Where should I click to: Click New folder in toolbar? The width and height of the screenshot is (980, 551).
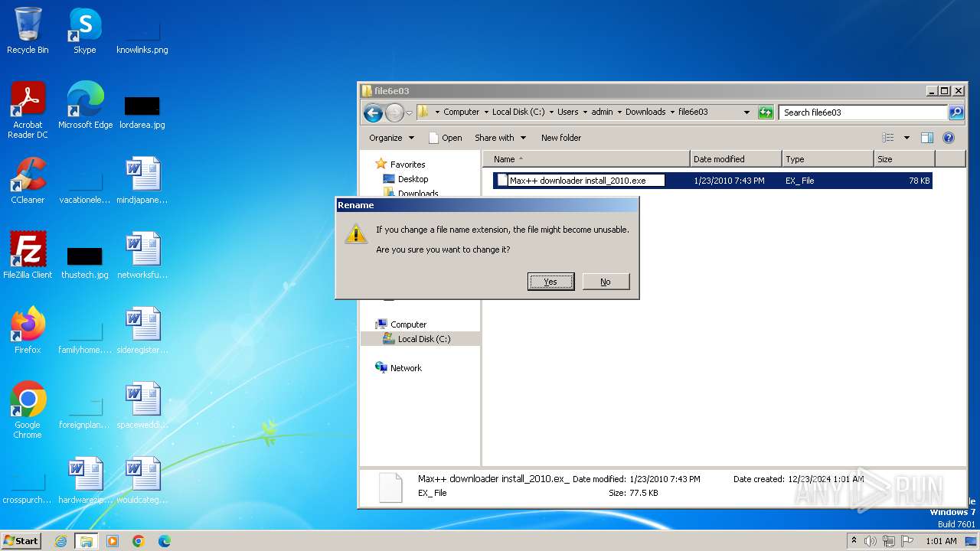tap(561, 138)
